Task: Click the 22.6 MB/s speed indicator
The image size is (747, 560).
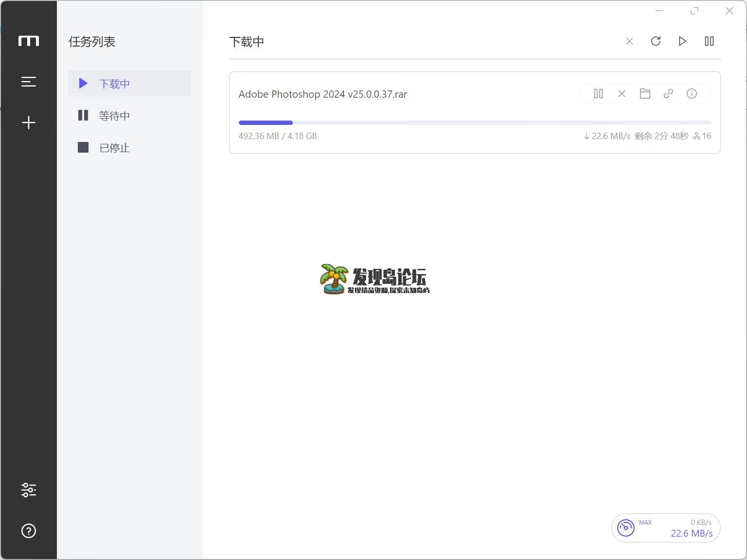Action: pos(692,534)
